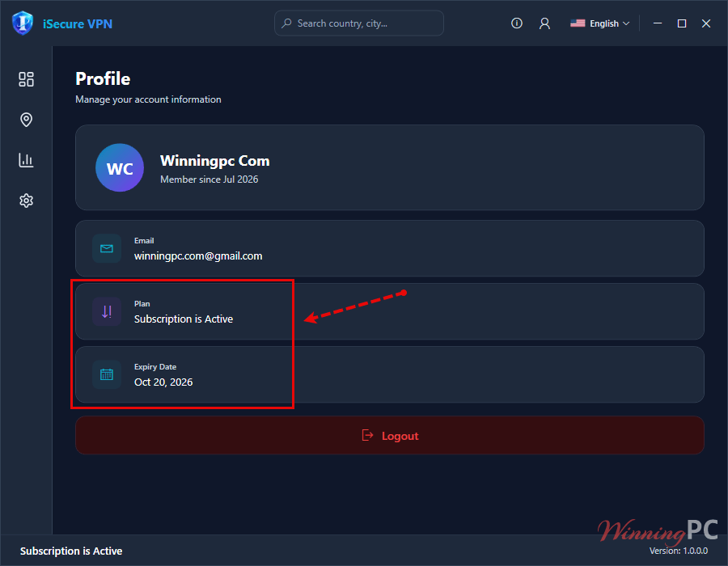Minimize the iSecure VPN window
728x566 pixels.
[658, 23]
